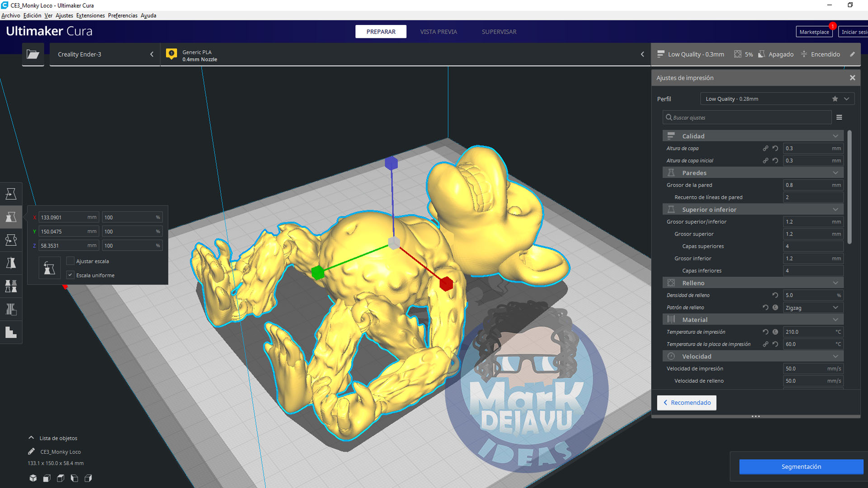This screenshot has height=488, width=868.
Task: Uncheck the Escala uniforme checkbox
Action: point(71,275)
